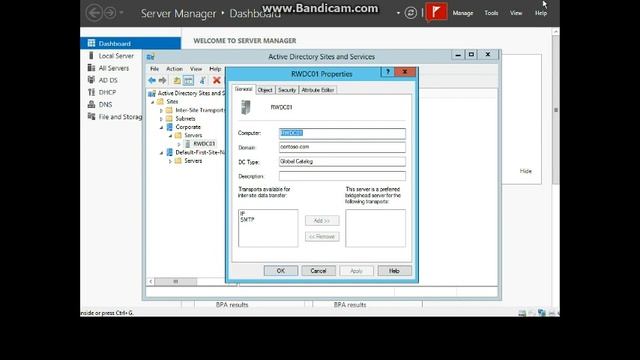
Task: Click the dialog Help button
Action: (394, 271)
